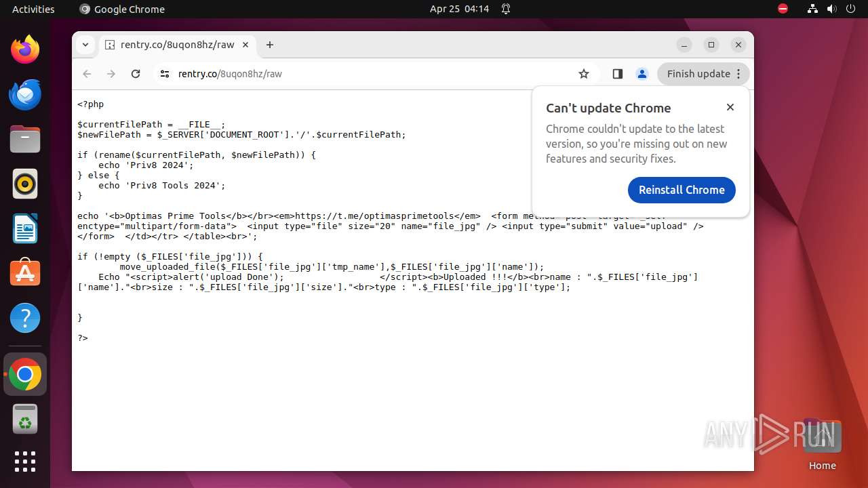Open Rhythmbox music player
The height and width of the screenshot is (488, 868).
pyautogui.click(x=25, y=184)
